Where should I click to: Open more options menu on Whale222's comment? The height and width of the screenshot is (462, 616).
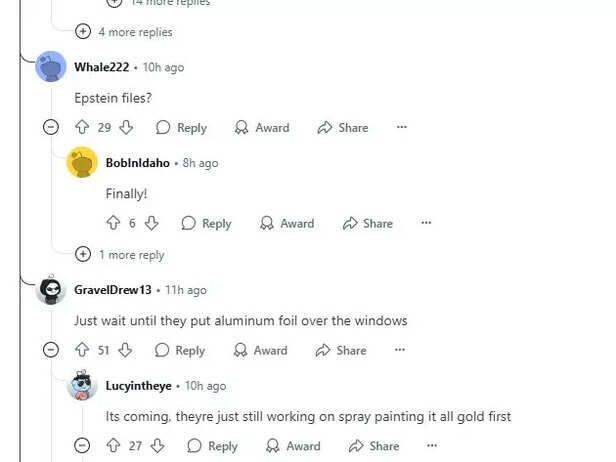click(x=402, y=127)
